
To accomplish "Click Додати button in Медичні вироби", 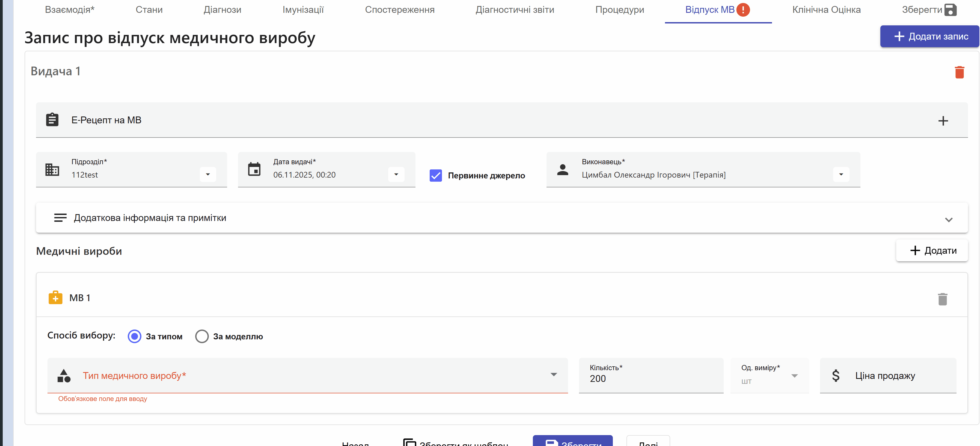I will point(932,250).
